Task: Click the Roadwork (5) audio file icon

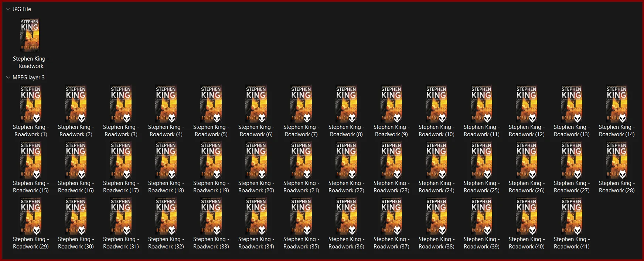Action: [x=211, y=104]
